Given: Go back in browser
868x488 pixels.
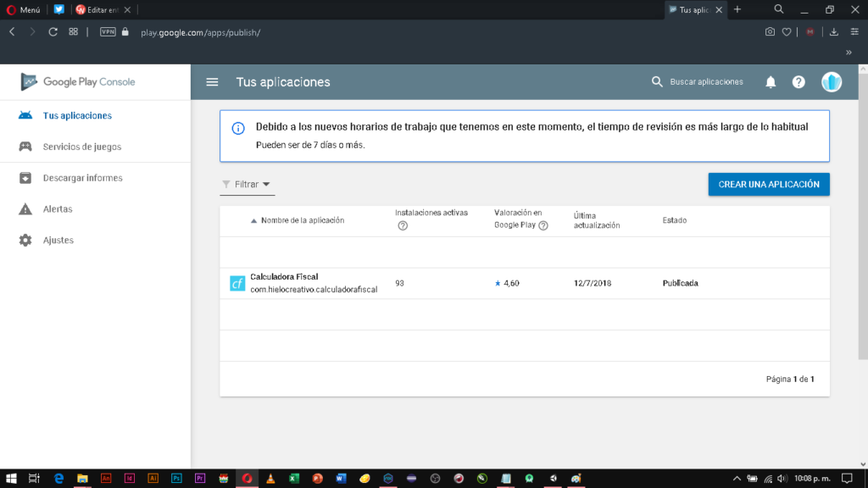Looking at the screenshot, I should pos(12,32).
